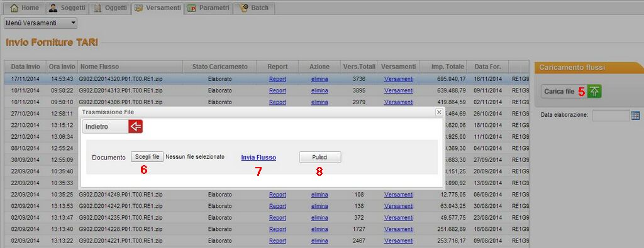Click the Pulisci button
644x248 pixels.
pyautogui.click(x=320, y=158)
